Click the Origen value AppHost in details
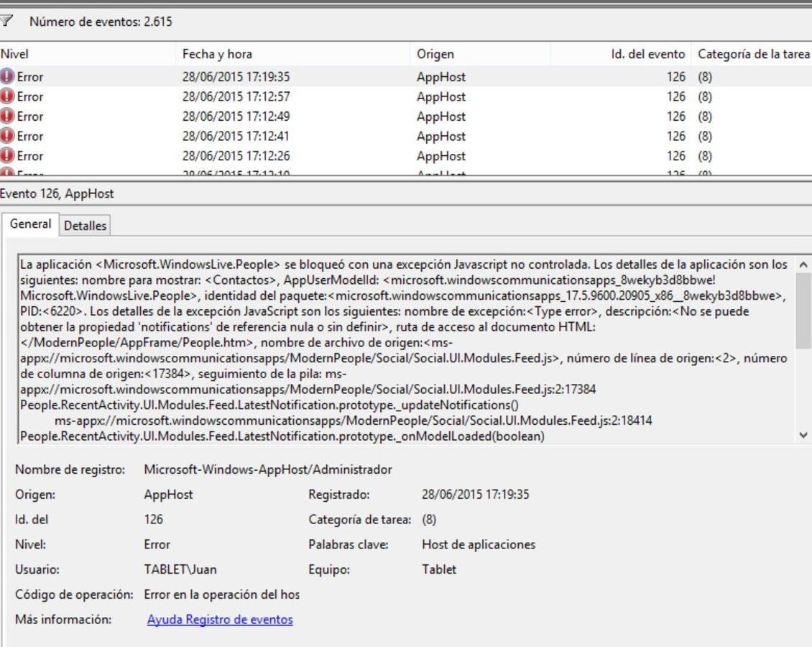 168,495
